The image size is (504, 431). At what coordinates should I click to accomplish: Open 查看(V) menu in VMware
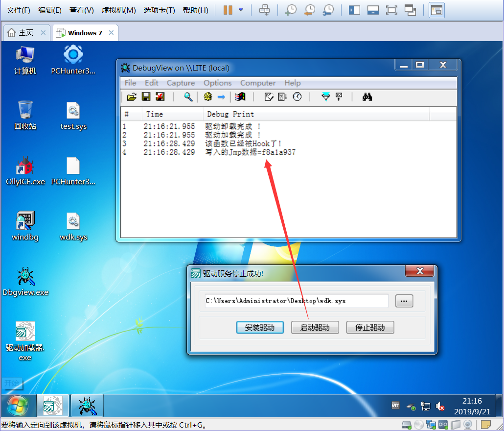click(x=81, y=10)
